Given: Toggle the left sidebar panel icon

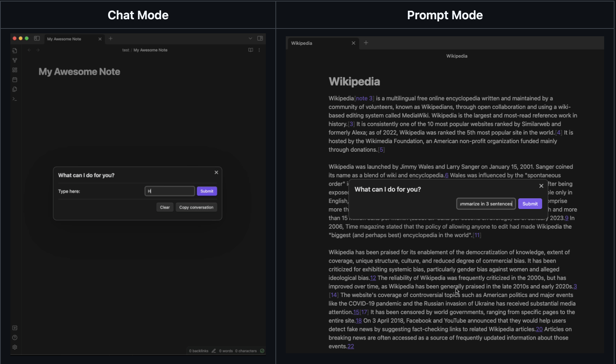Looking at the screenshot, I should (x=37, y=38).
